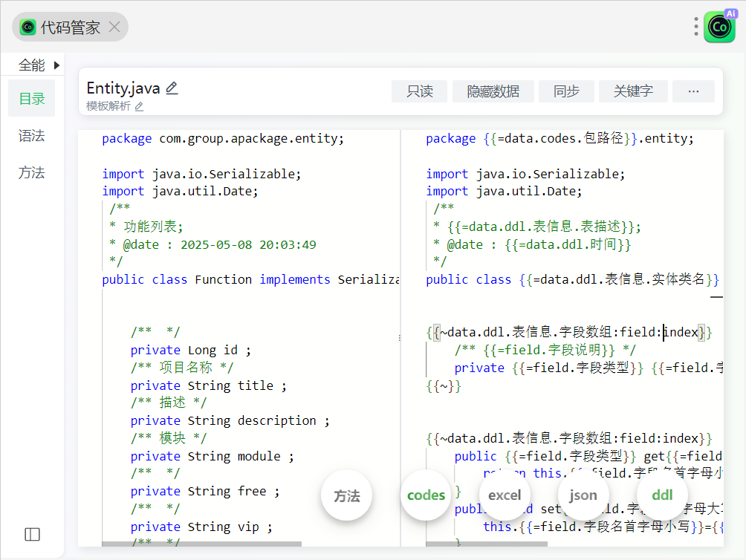Click left pane 'package com.group.apackage.entity;'
This screenshot has height=560, width=746.
(223, 138)
